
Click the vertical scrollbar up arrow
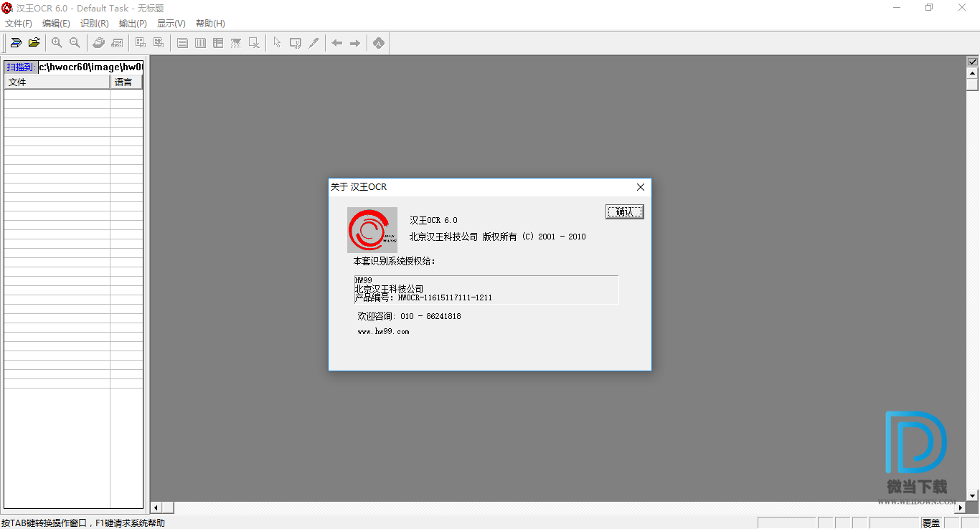[973, 73]
